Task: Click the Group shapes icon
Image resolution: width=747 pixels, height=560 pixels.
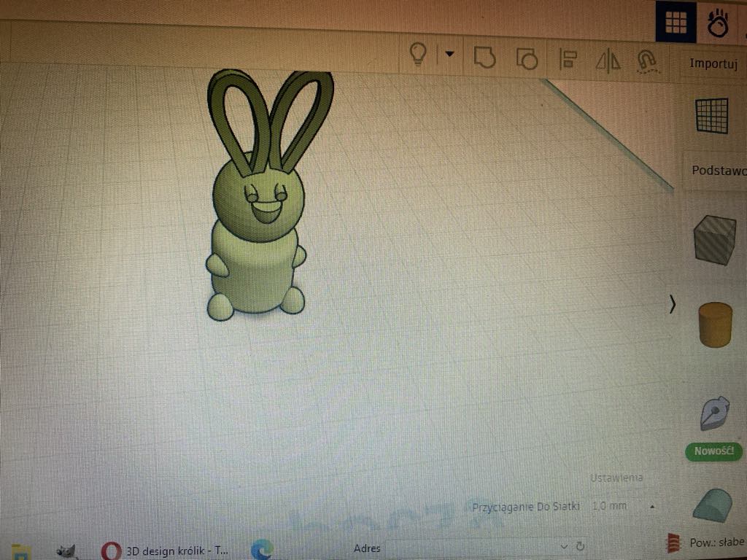Action: click(484, 57)
